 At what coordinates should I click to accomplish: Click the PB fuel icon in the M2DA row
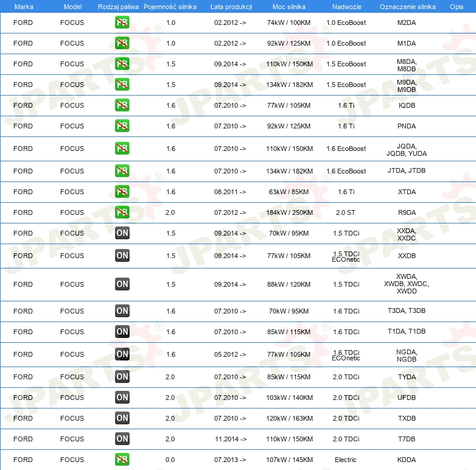pyautogui.click(x=122, y=23)
